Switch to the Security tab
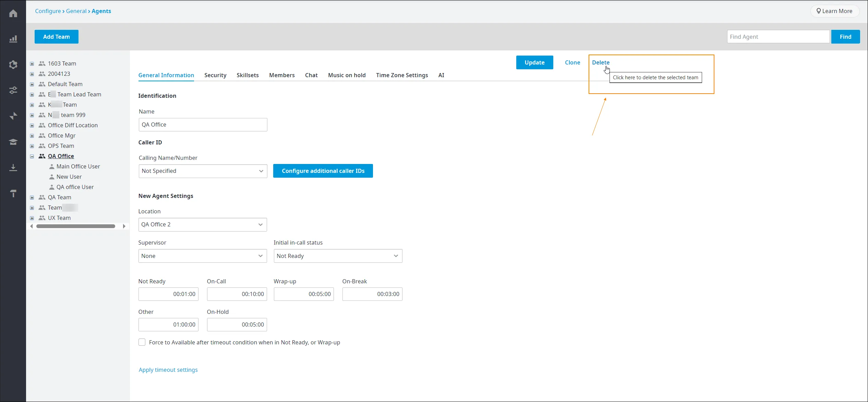The width and height of the screenshot is (868, 402). point(215,75)
